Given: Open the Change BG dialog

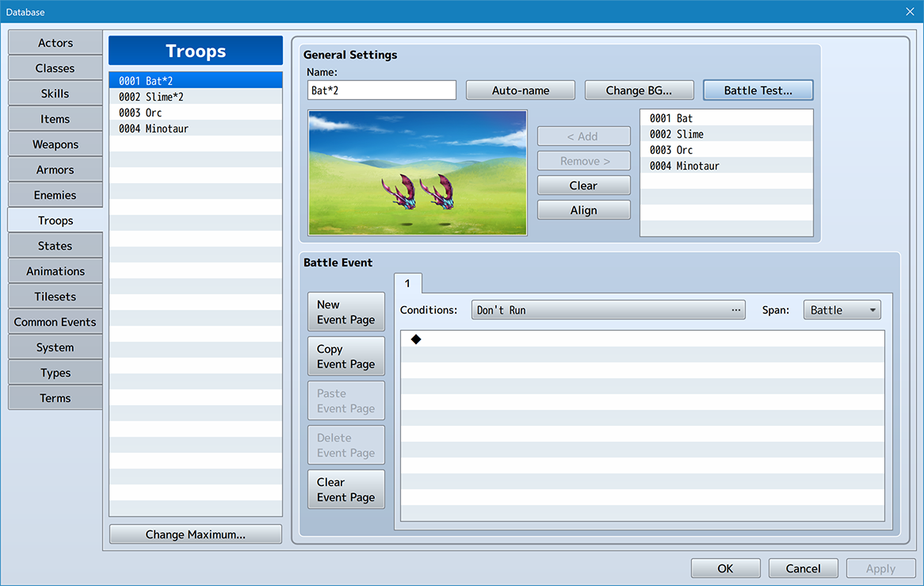Looking at the screenshot, I should 639,90.
